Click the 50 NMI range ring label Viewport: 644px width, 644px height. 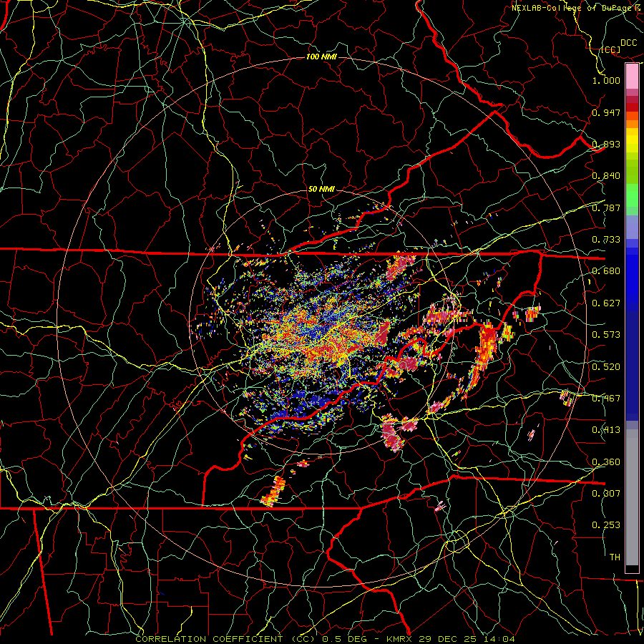click(x=321, y=189)
